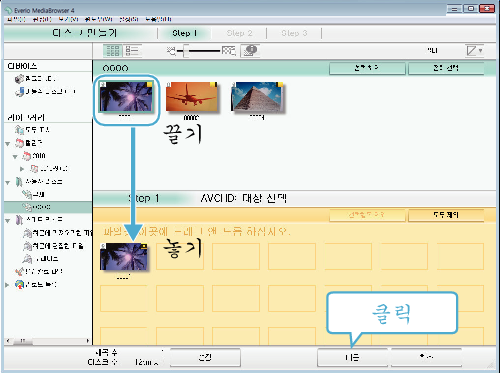The width and height of the screenshot is (500, 373).
Task: Switch to detailed list view
Action: point(132,51)
